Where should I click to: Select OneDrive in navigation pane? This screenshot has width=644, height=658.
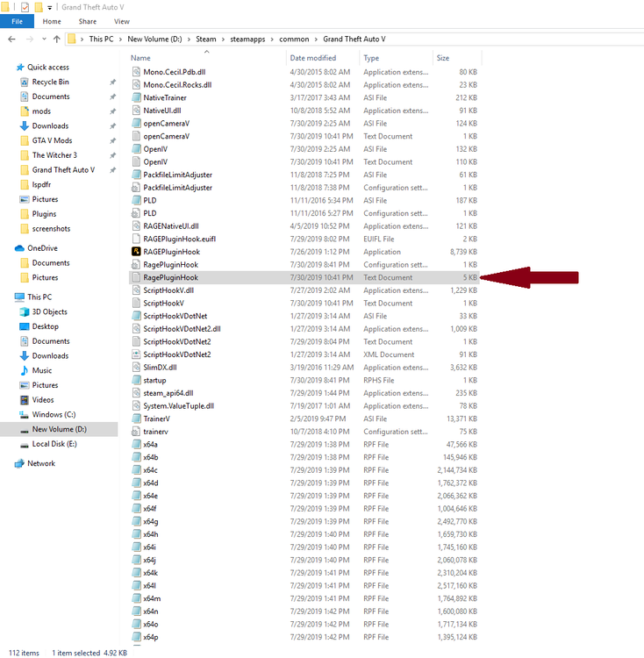point(42,248)
